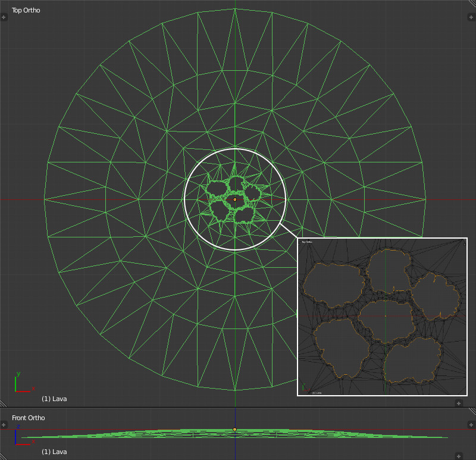Viewport: 476px width, 460px height.
Task: Expand the Top Ortho tool shelf plus icon
Action: pos(4,17)
